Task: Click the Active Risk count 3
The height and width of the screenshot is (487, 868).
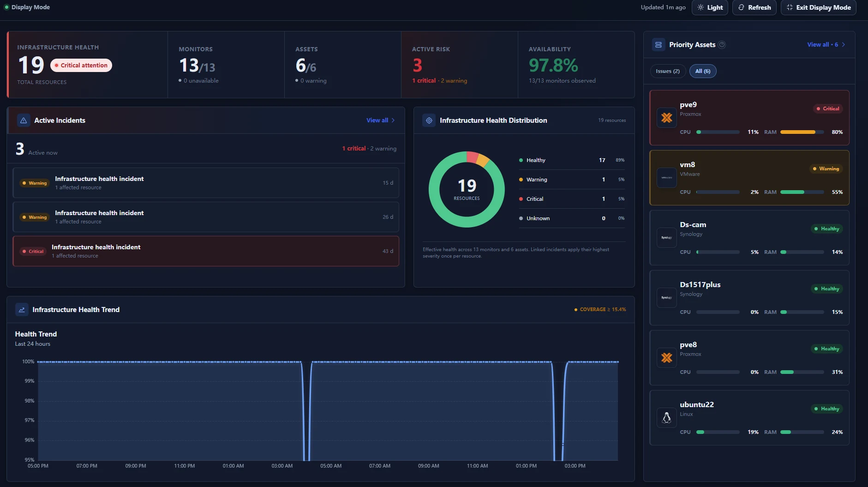Action: (417, 66)
